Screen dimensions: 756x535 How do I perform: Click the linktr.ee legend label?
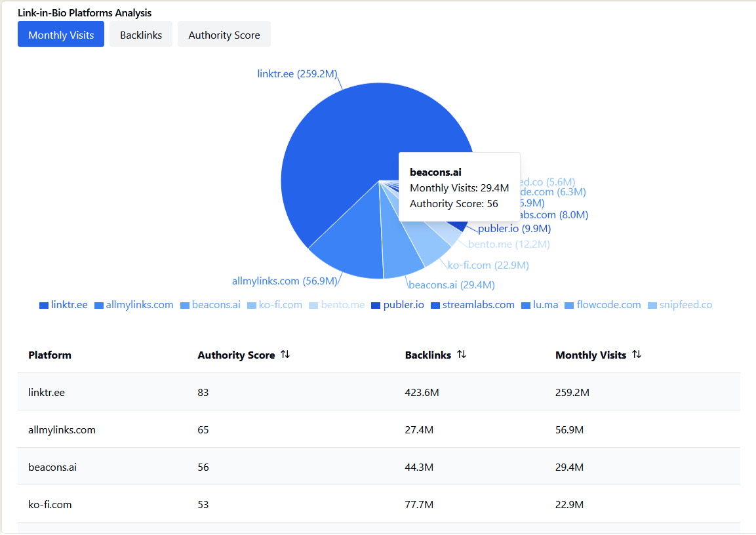tap(70, 305)
